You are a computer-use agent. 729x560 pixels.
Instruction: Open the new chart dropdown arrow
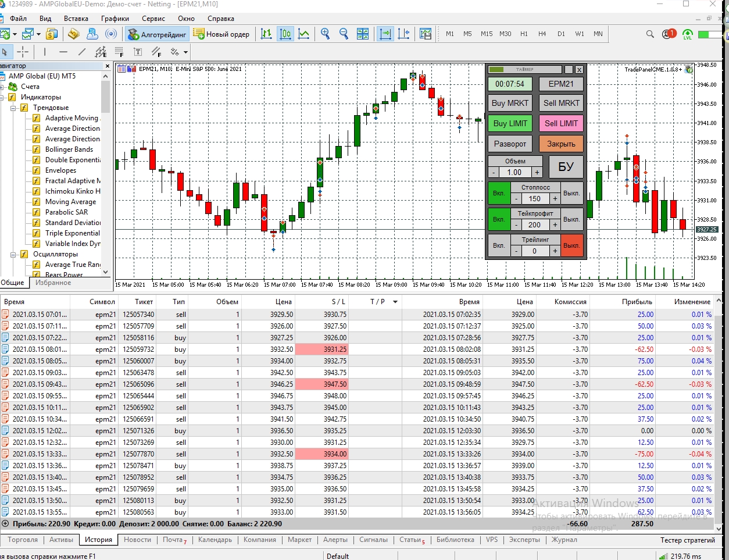15,34
